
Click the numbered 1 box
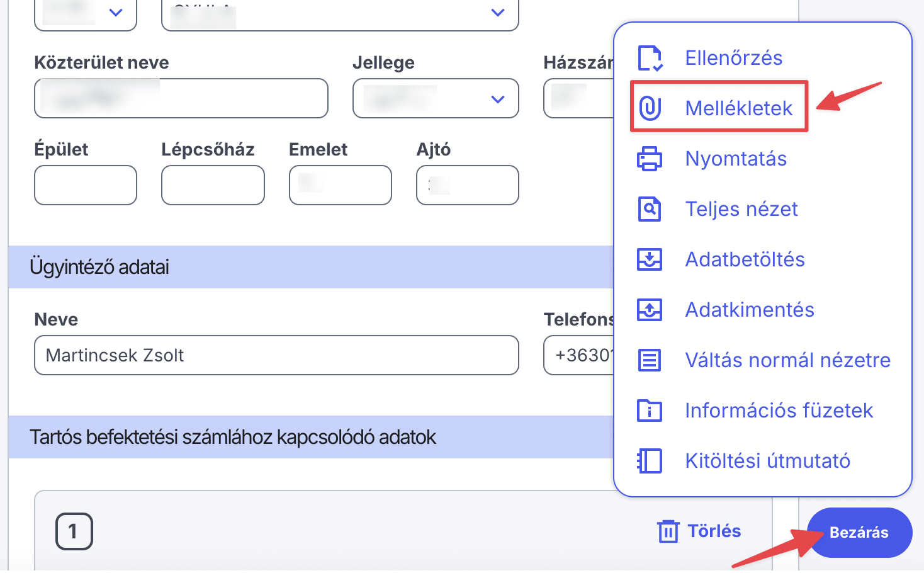coord(74,531)
